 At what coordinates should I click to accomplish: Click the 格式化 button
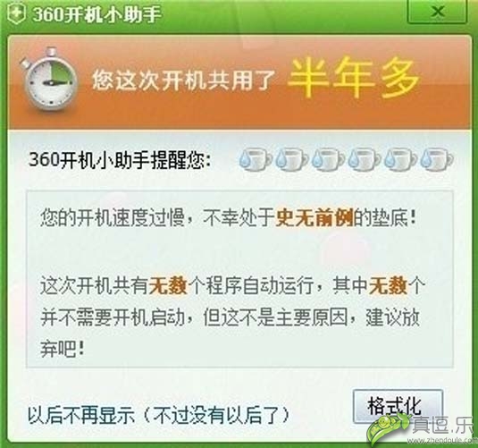(x=398, y=406)
